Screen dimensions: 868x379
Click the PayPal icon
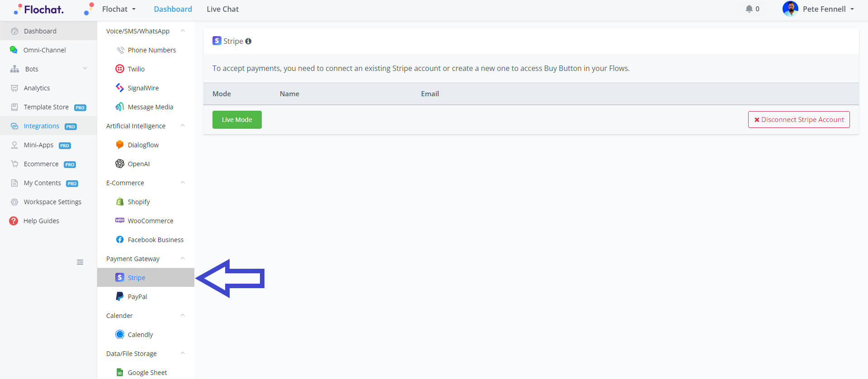point(120,296)
